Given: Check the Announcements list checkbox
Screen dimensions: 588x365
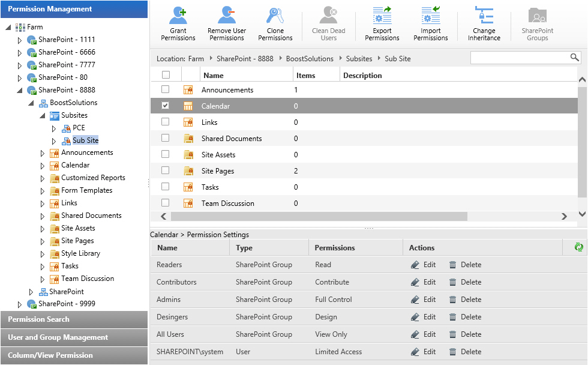Looking at the screenshot, I should point(165,89).
